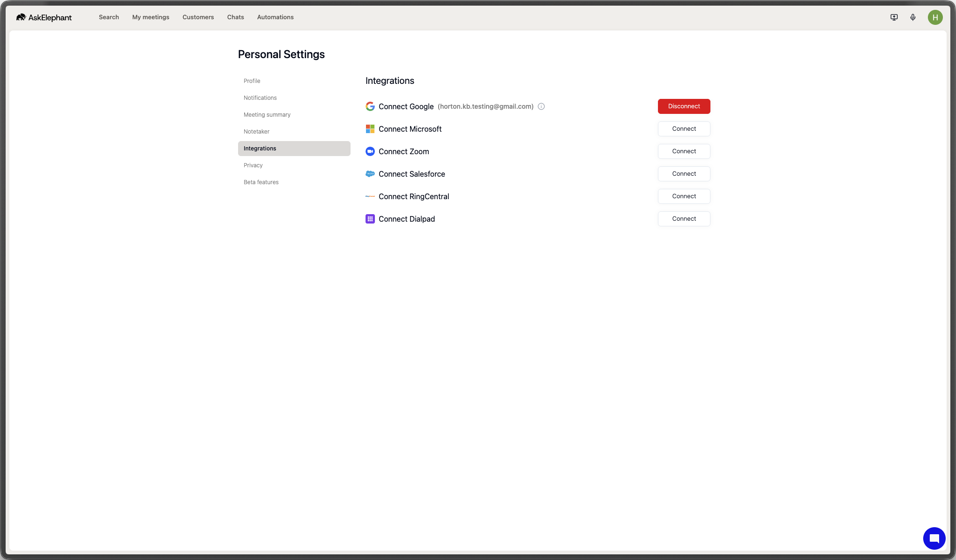956x560 pixels.
Task: Disconnect the Google integration
Action: pyautogui.click(x=684, y=106)
